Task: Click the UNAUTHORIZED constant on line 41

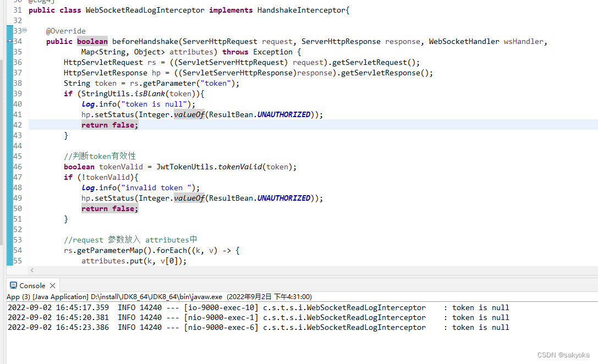Action: pos(283,114)
